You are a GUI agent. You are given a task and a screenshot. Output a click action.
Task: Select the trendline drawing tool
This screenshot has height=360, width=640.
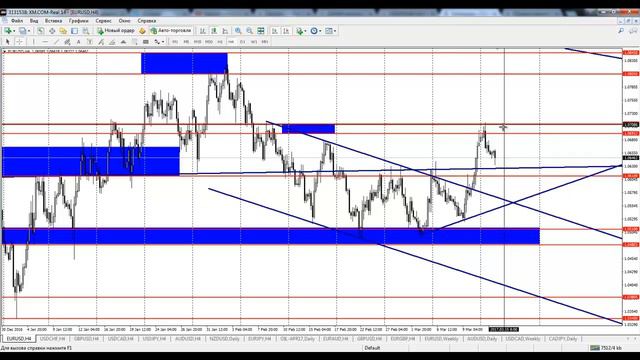tap(56, 42)
